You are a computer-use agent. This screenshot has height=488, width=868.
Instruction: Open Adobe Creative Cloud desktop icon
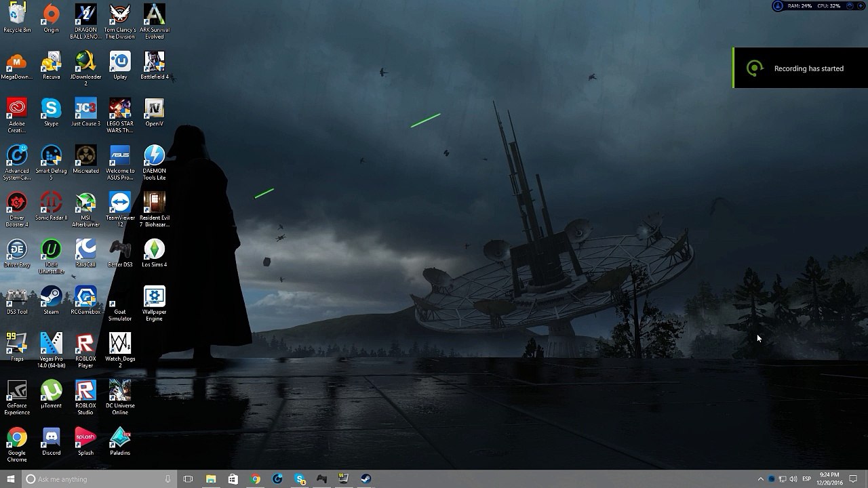[x=17, y=115]
